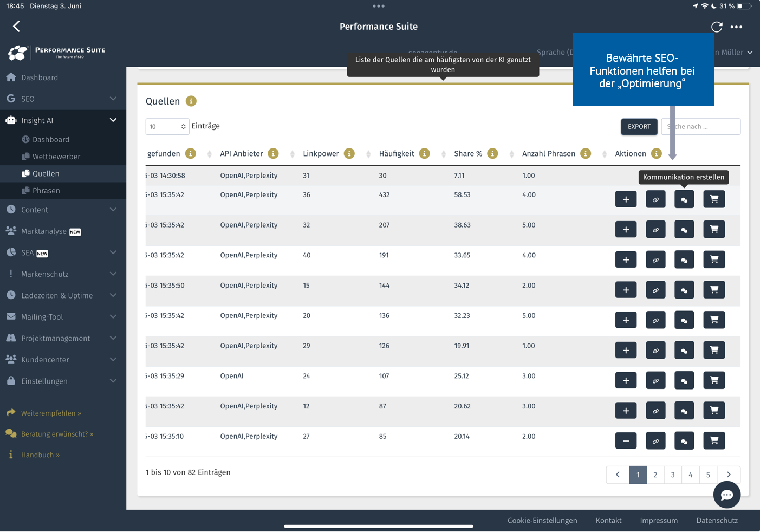Image resolution: width=760 pixels, height=532 pixels.
Task: Create communication for row with frequency 432
Action: [x=684, y=199]
